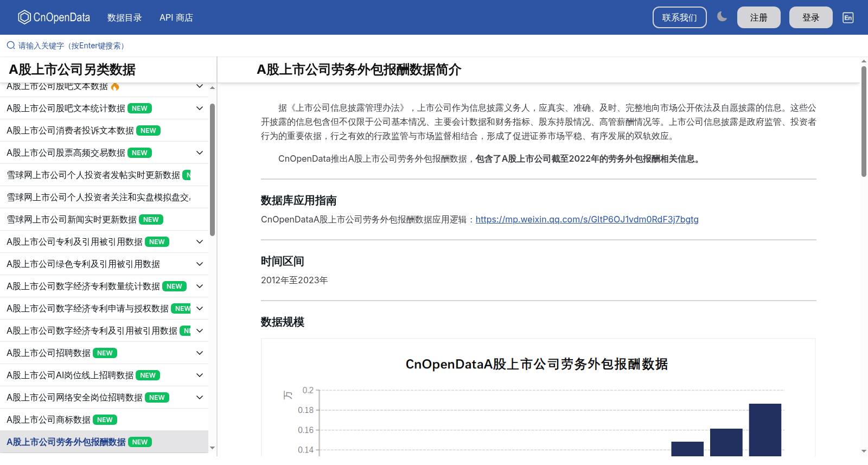
Task: Click the 2012年至2023年 text
Action: (295, 281)
